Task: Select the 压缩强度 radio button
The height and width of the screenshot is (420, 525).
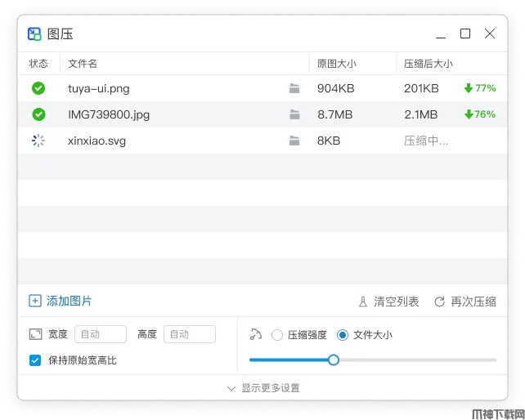Action: (x=277, y=334)
